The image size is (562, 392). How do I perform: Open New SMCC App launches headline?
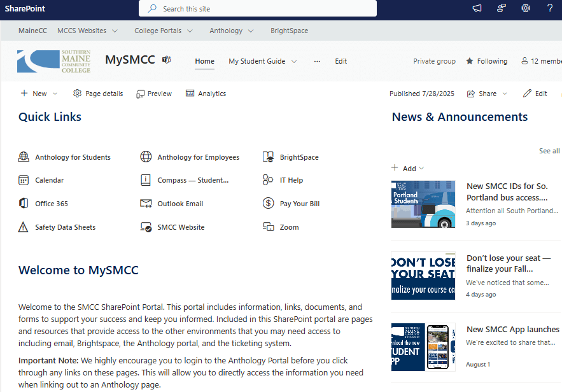click(513, 329)
